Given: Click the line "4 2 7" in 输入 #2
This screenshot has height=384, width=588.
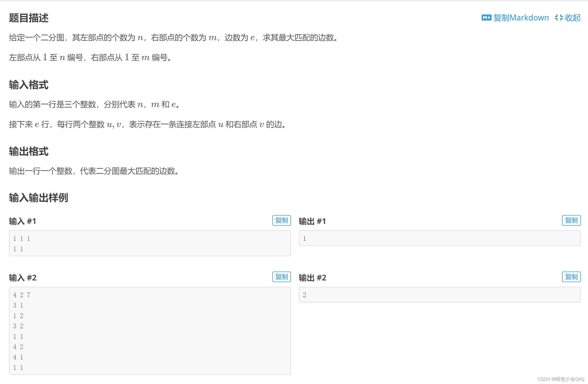Looking at the screenshot, I should [x=22, y=295].
